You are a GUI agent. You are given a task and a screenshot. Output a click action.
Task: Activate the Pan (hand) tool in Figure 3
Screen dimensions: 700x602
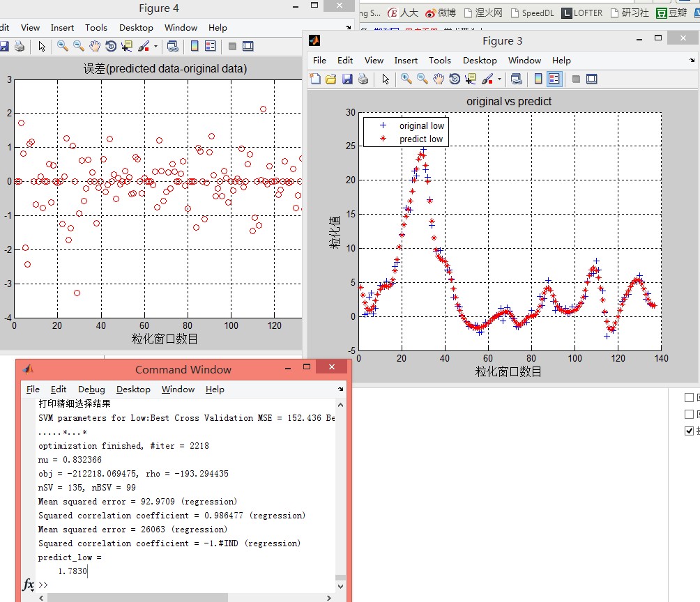437,79
